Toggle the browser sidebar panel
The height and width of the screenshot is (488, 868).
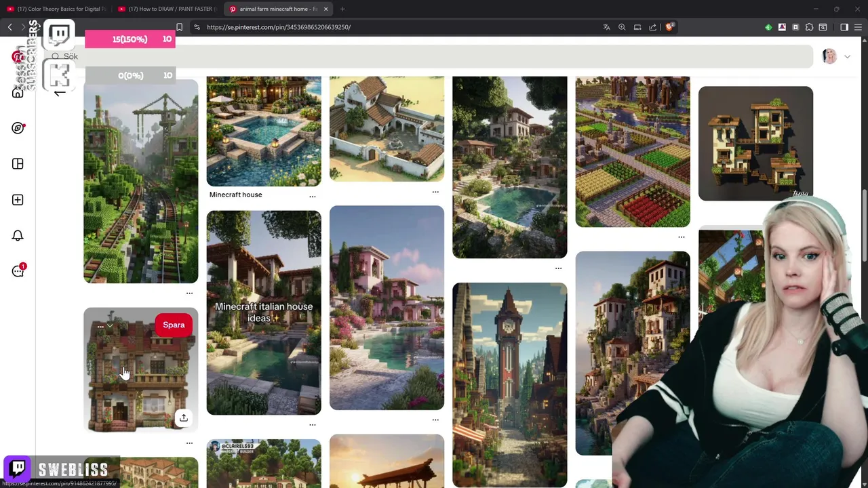point(844,27)
